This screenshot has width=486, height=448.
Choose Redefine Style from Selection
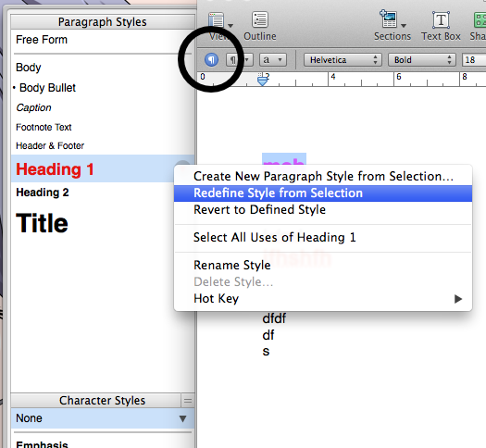(323, 193)
